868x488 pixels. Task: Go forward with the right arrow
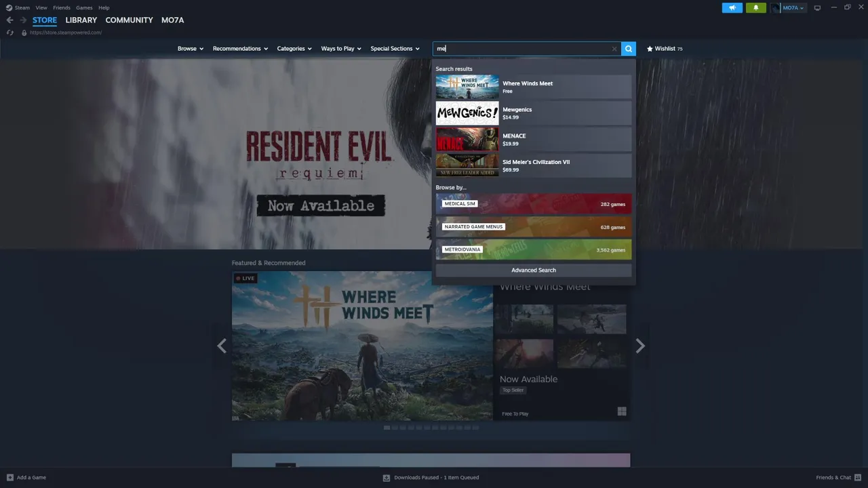tap(23, 20)
